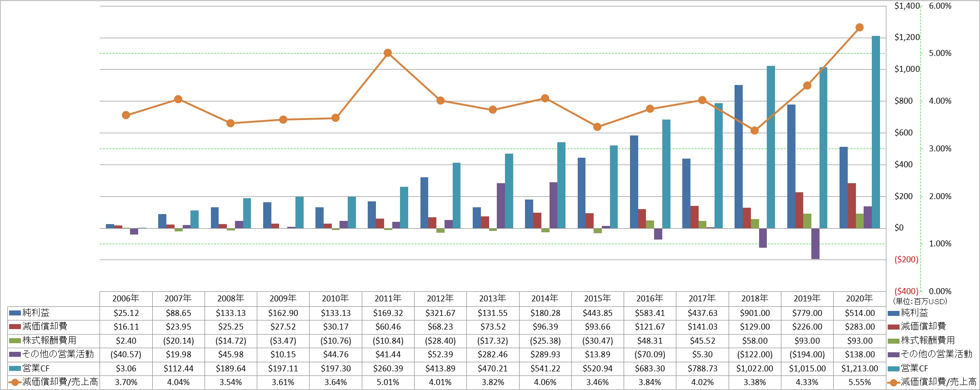Viewport: 980px width, 390px height.
Task: Select the 減価償却費/売上高 entry in the right-side legend
Action: [932, 382]
